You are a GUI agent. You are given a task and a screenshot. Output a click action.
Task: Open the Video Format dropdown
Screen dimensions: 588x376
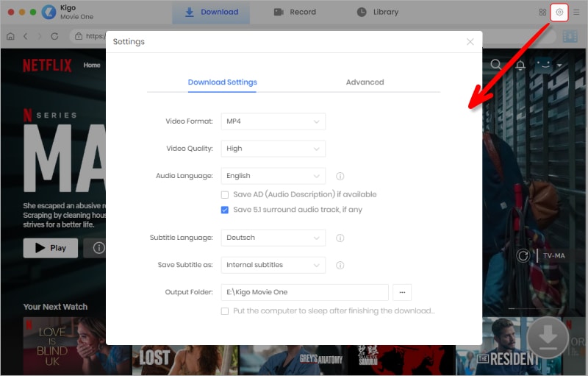[x=273, y=121]
